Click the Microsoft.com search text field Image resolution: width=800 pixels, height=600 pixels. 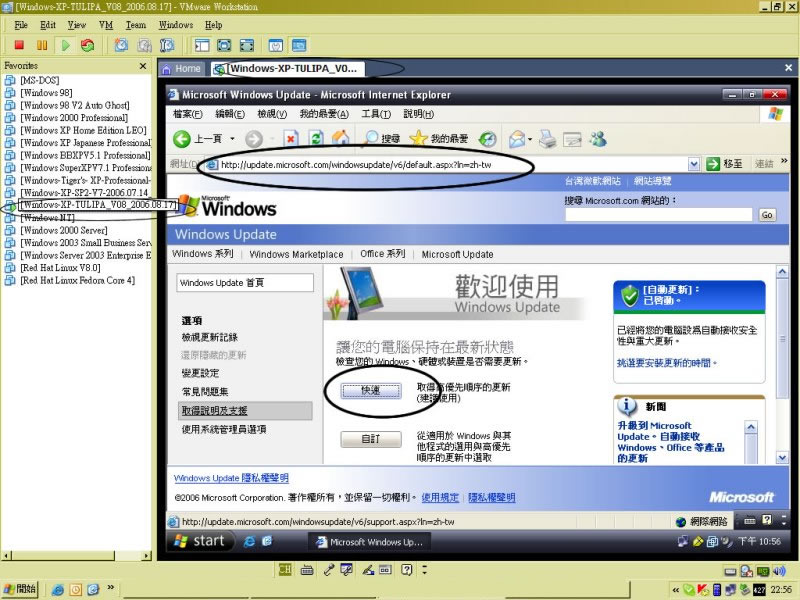pyautogui.click(x=659, y=215)
